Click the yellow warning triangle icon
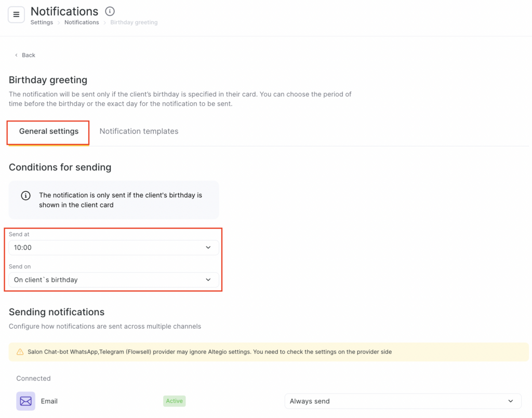 click(x=20, y=352)
